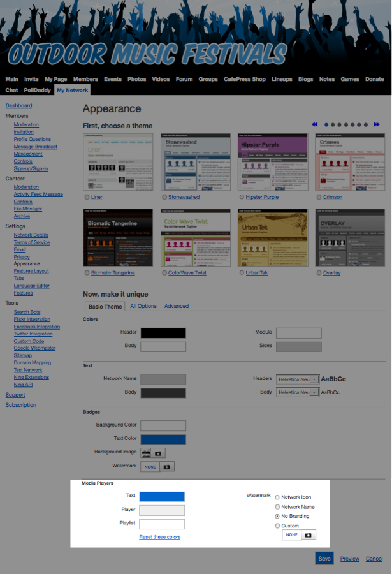Viewport: 392px width, 574px height.
Task: Open the CafePress Shop menu item
Action: [x=245, y=80]
